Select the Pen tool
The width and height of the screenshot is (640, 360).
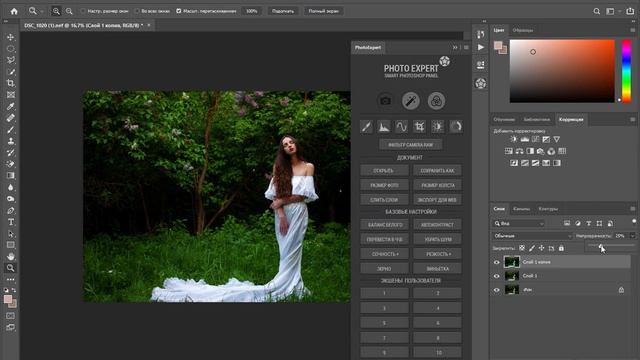11,211
